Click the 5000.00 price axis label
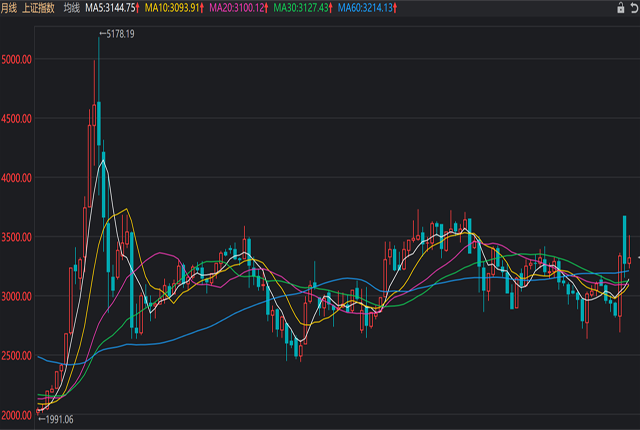This screenshot has height=430, width=640. pos(16,60)
